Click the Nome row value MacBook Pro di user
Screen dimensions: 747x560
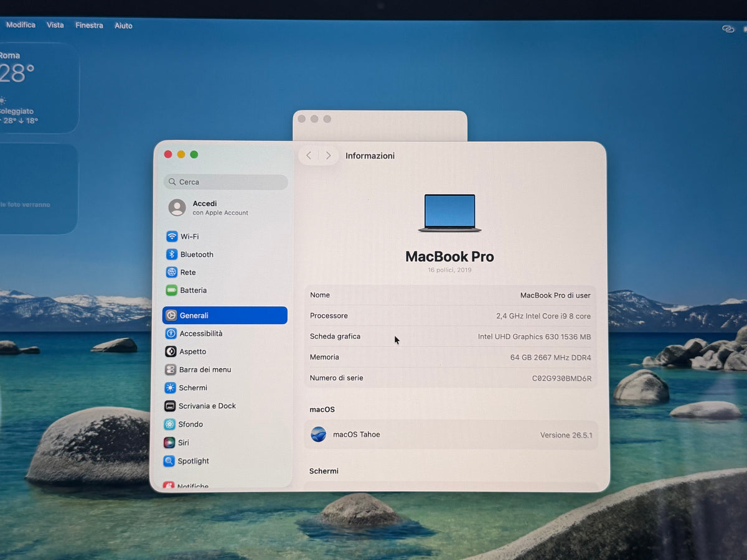click(x=555, y=296)
